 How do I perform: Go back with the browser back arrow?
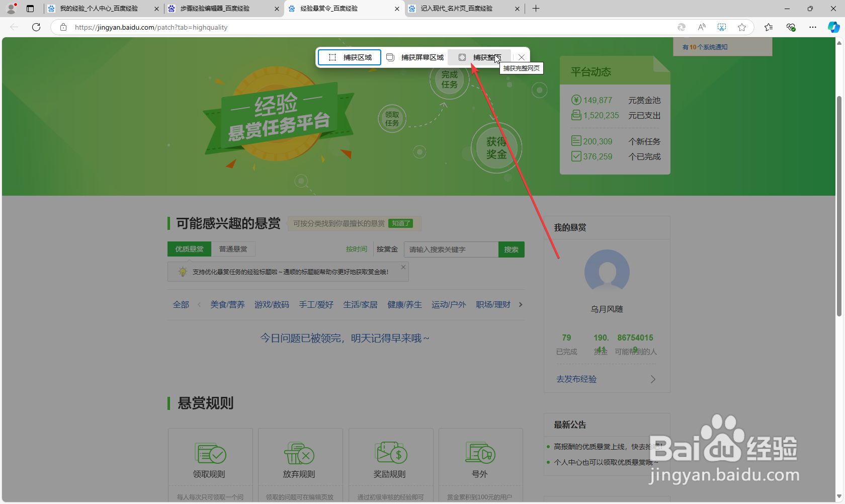14,27
